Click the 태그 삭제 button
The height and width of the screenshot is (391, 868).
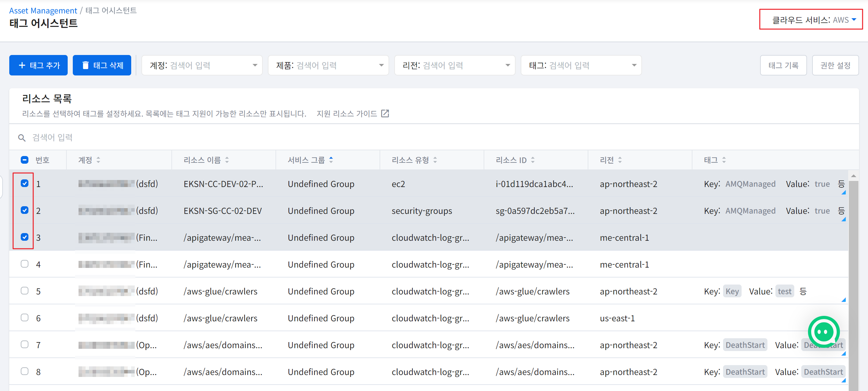click(102, 66)
